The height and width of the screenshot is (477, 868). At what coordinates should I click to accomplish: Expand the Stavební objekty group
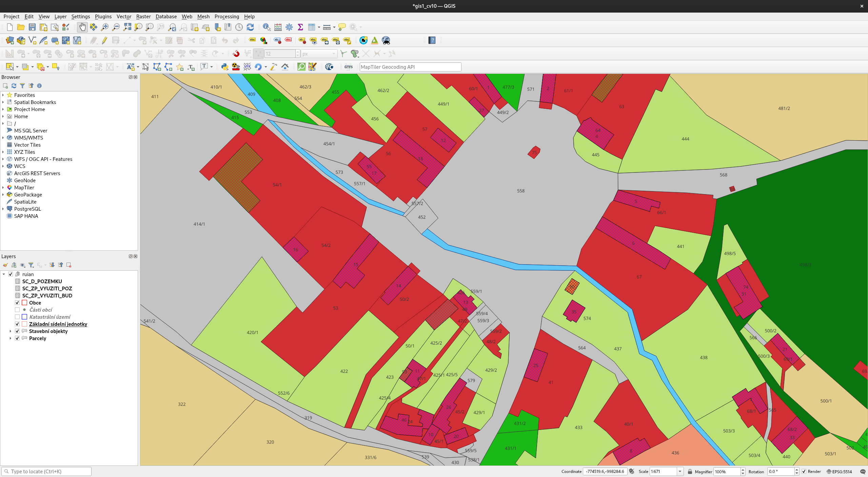(11, 331)
